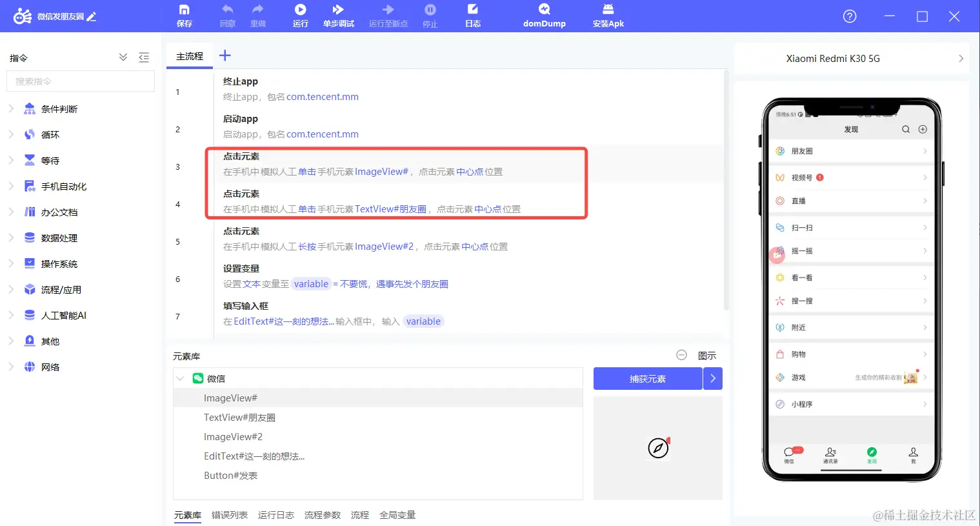The height and width of the screenshot is (526, 980).
Task: Toggle the 图示 preview collapse button
Action: tap(682, 355)
